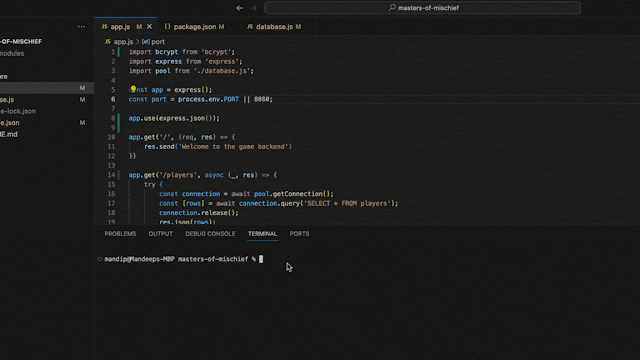Click 'app.use(express.json());' on line 8
Image resolution: width=640 pixels, height=360 pixels.
pos(174,118)
